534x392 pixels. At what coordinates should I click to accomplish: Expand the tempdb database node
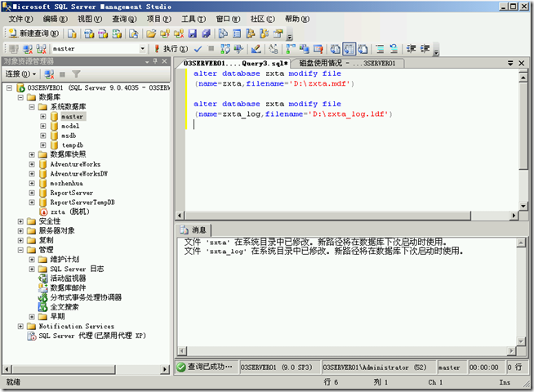43,145
